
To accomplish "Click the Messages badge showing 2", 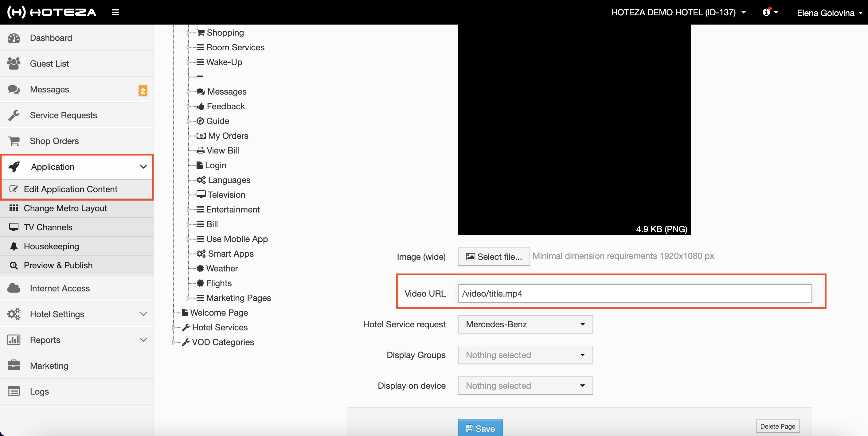I will point(143,91).
